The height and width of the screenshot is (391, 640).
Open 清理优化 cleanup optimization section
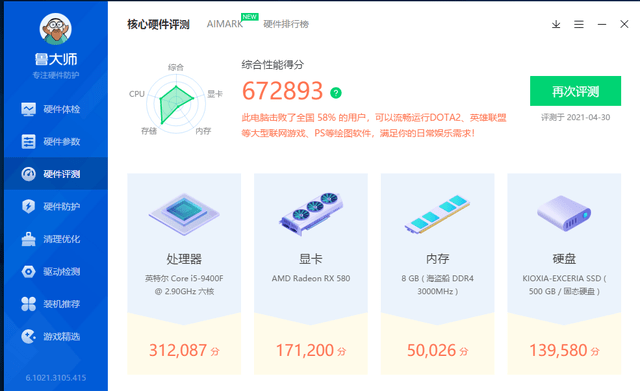tap(56, 239)
